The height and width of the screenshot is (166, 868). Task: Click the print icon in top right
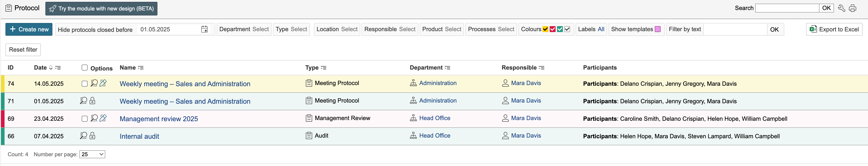[x=853, y=8]
